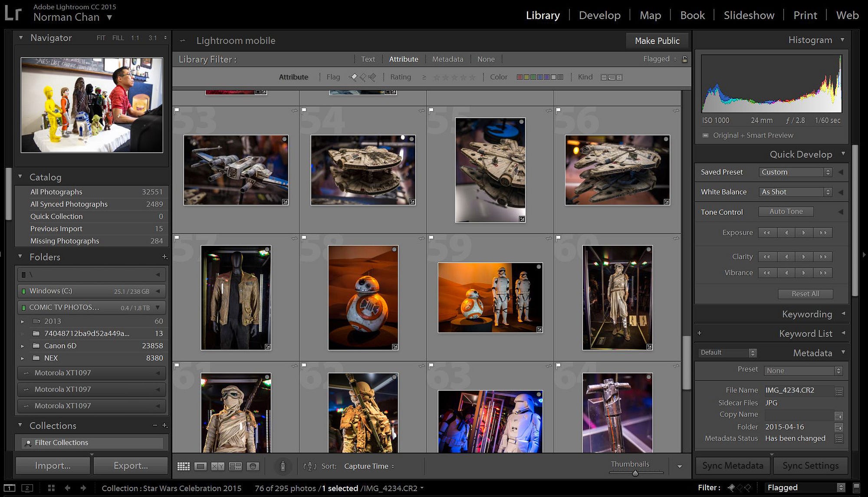The width and height of the screenshot is (868, 497).
Task: Toggle the rejected filter flag icon
Action: pos(372,77)
